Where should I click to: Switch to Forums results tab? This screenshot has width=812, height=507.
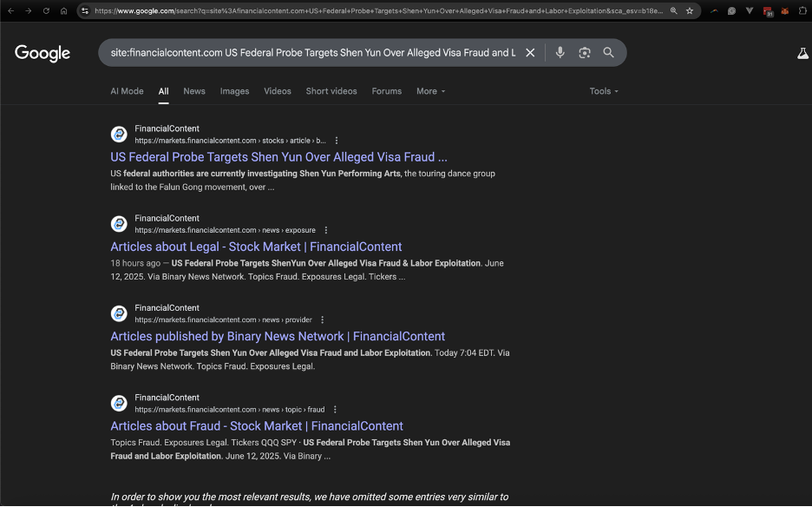(x=387, y=91)
